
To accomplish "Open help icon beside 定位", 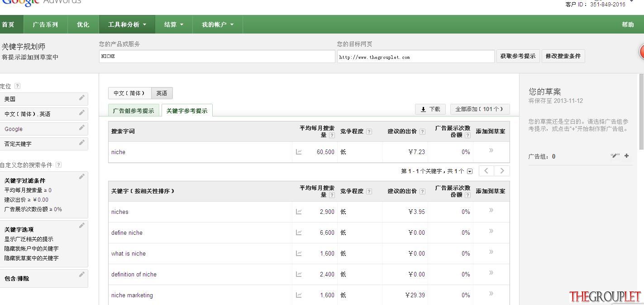I will [17, 86].
